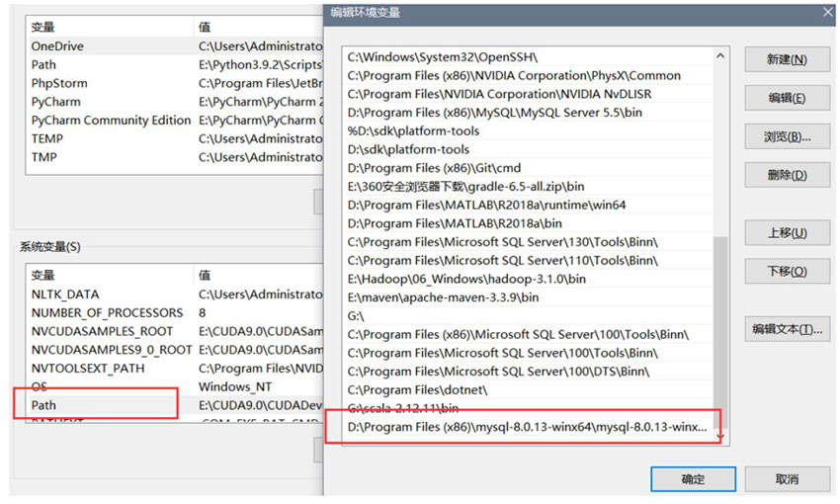Click the path list vertical scrollbar
Viewport: 840px width, 504px height.
tap(720, 336)
